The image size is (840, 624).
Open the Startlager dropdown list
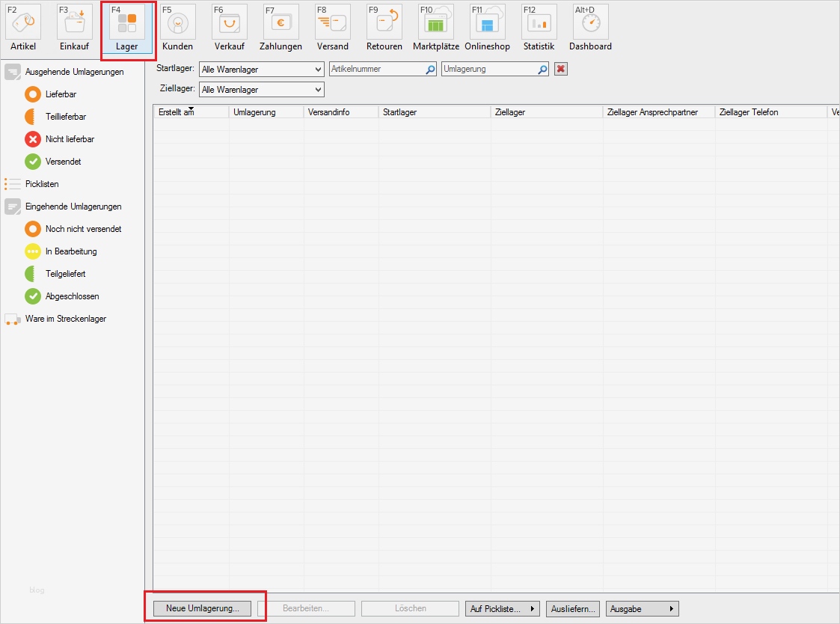point(317,69)
